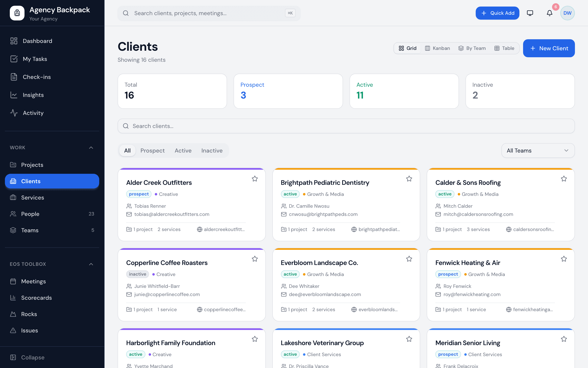
Task: Star Meridian Senior Living as favorite
Action: coord(564,339)
